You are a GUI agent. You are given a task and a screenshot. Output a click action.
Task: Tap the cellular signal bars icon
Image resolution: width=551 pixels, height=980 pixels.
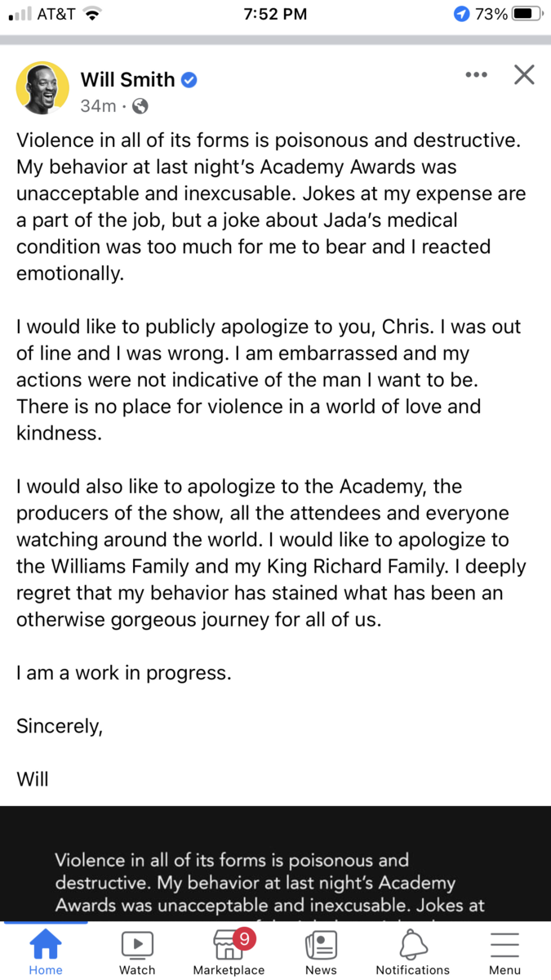(20, 14)
